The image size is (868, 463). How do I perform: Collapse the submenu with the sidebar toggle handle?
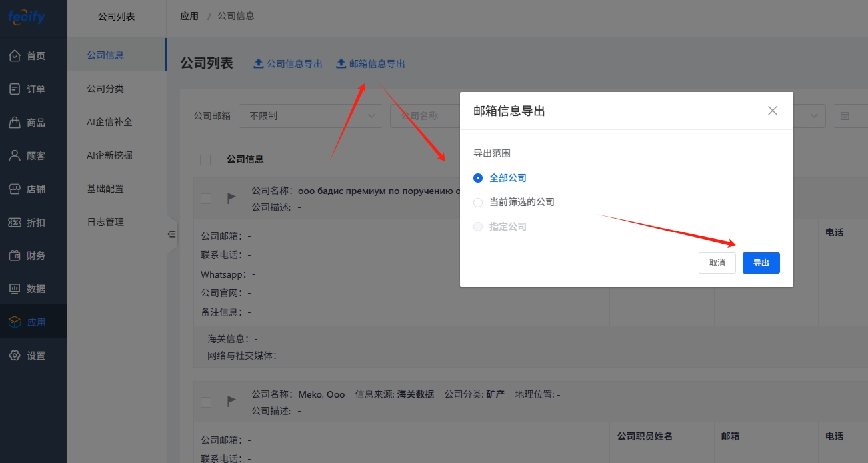[x=171, y=234]
